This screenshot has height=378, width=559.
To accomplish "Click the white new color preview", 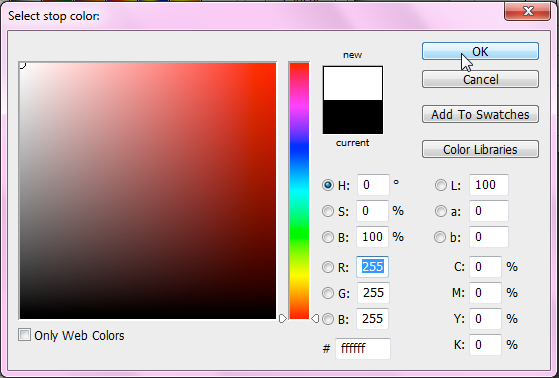I will (x=353, y=83).
